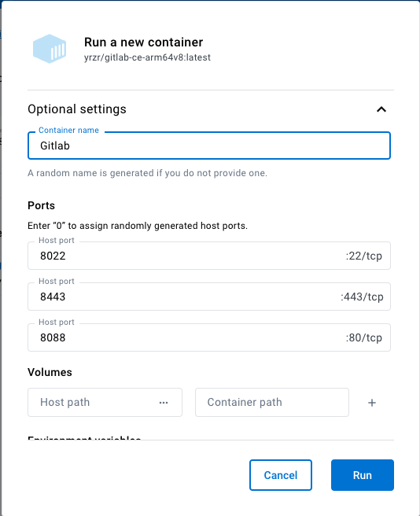Click the :22/tcp container port label
The image size is (420, 516).
363,256
